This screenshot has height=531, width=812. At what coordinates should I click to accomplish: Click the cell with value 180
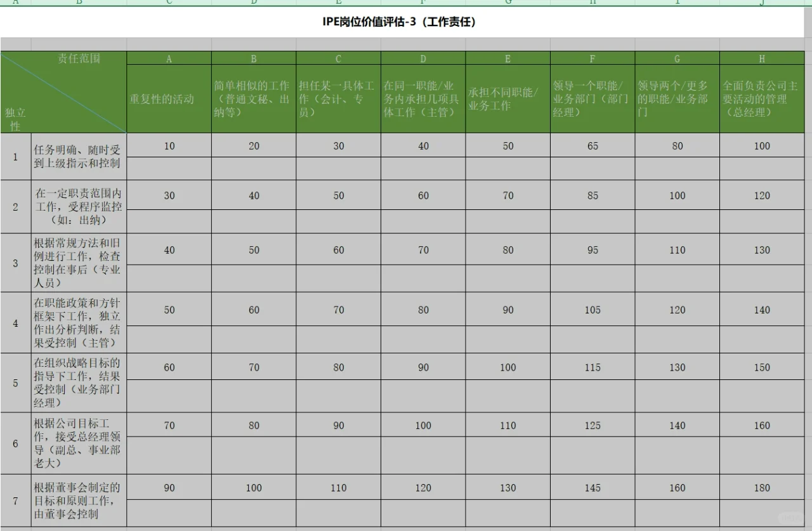[761, 488]
